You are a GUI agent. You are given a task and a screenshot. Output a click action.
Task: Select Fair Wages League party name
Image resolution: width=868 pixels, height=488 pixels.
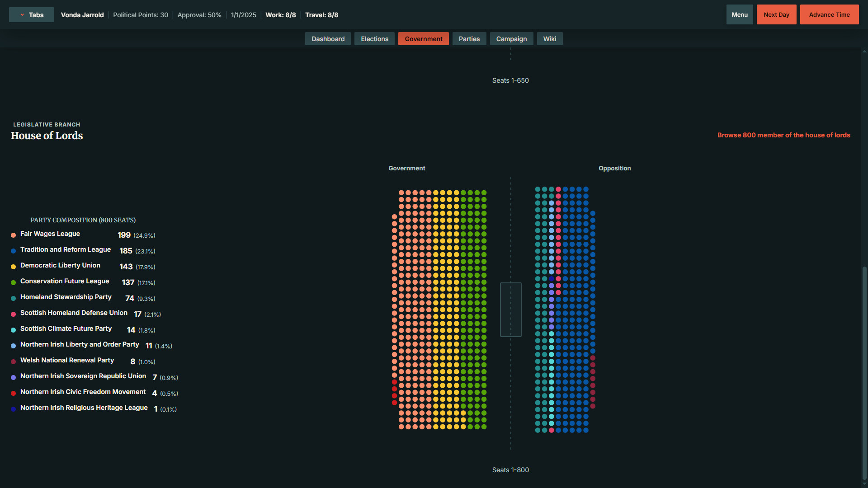(50, 234)
